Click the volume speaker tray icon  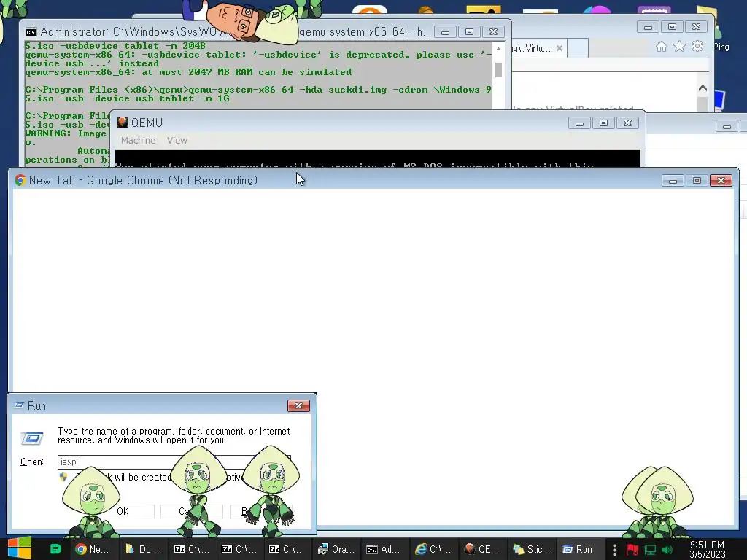667,550
